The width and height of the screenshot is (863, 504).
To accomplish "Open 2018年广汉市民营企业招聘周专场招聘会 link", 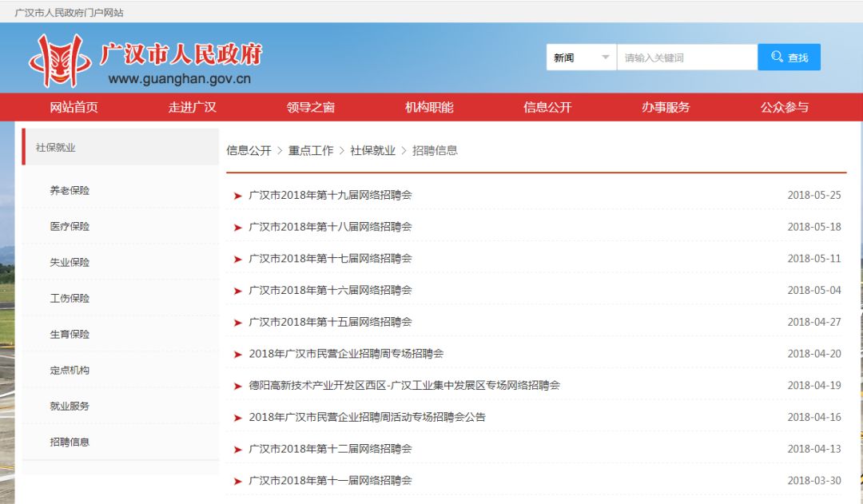I will click(x=345, y=353).
